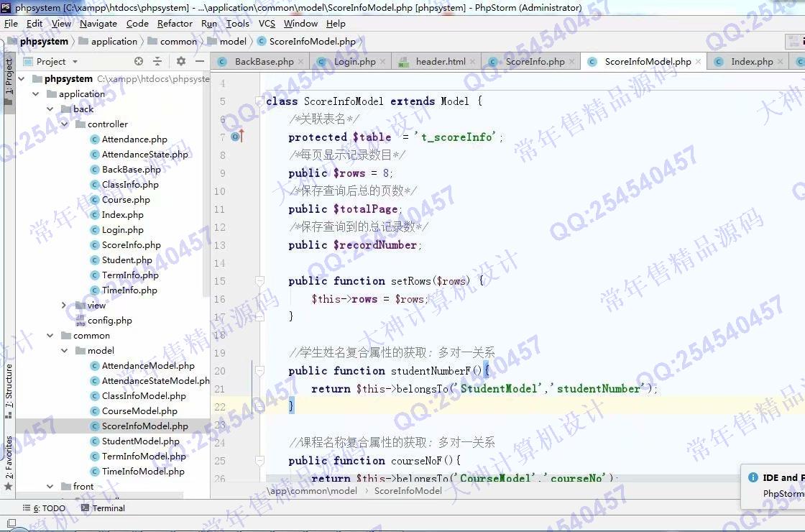Open the VCS menu
This screenshot has height=532, width=805.
[x=267, y=24]
